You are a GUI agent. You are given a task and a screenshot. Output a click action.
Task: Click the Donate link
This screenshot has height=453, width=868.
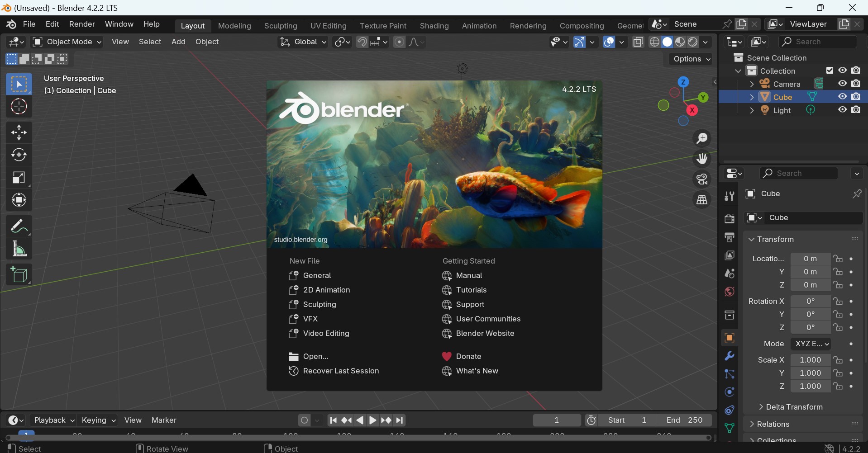tap(462, 357)
